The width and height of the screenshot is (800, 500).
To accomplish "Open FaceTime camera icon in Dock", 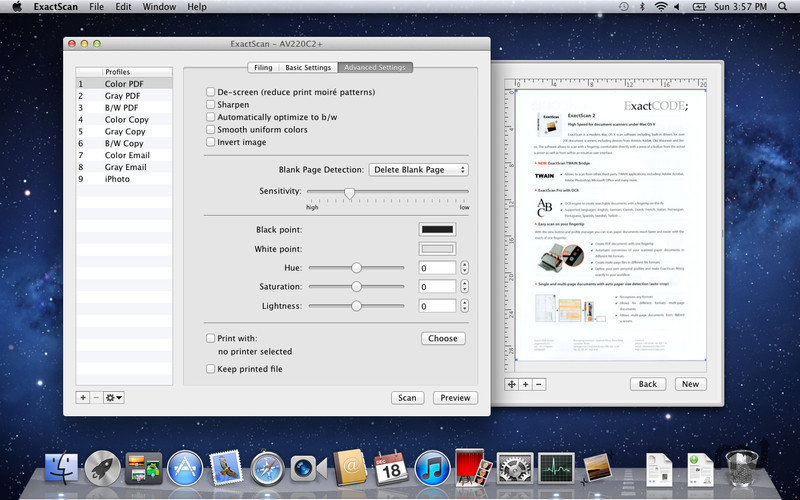I will 309,468.
